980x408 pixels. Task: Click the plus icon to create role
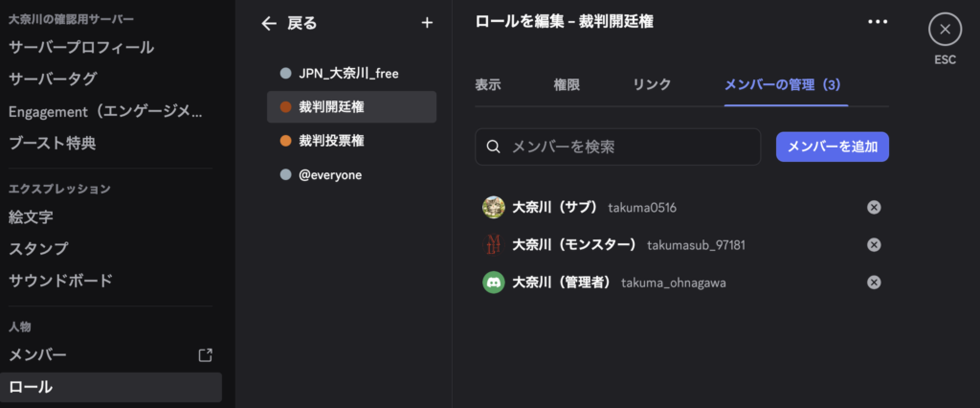(427, 23)
